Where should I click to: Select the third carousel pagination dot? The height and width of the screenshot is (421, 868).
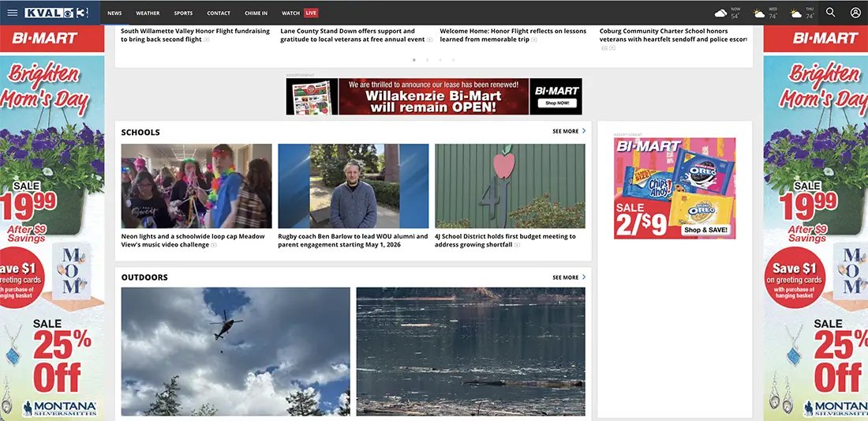pos(440,60)
